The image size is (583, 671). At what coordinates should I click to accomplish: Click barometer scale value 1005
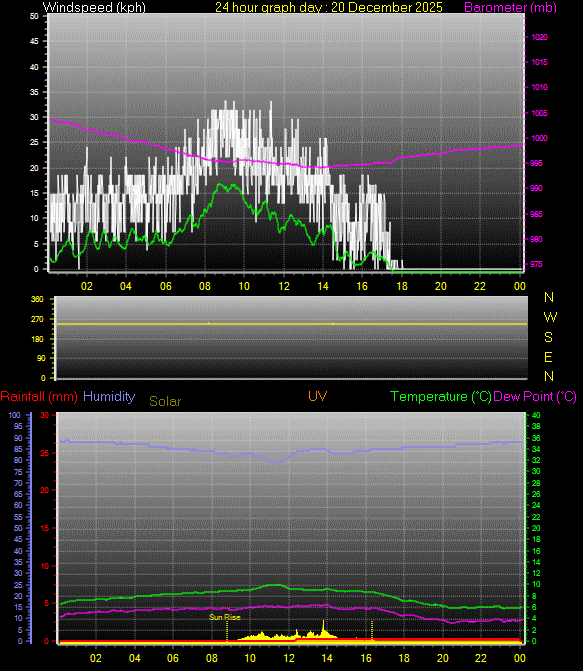(x=539, y=113)
